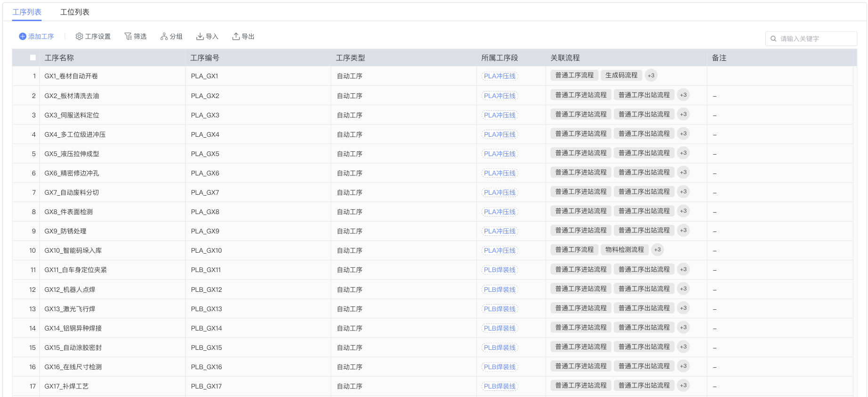The image size is (868, 397).
Task: Switch to the 工位列表 tab
Action: [74, 12]
